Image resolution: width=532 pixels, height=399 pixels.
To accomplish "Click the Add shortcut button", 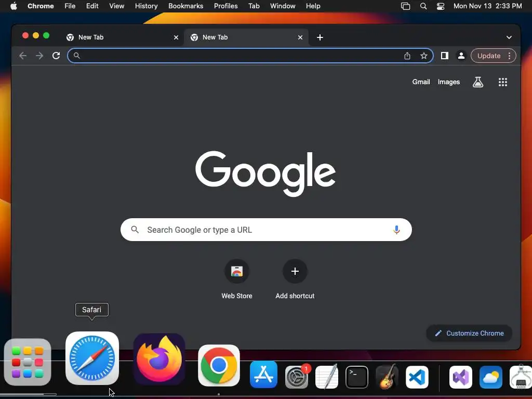I will tap(295, 279).
